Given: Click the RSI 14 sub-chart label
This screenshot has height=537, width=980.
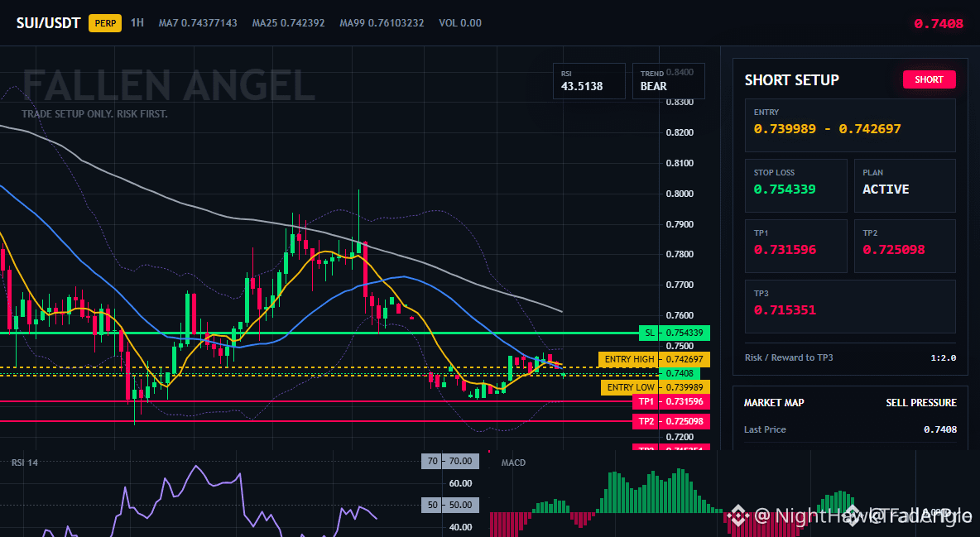Looking at the screenshot, I should coord(24,463).
